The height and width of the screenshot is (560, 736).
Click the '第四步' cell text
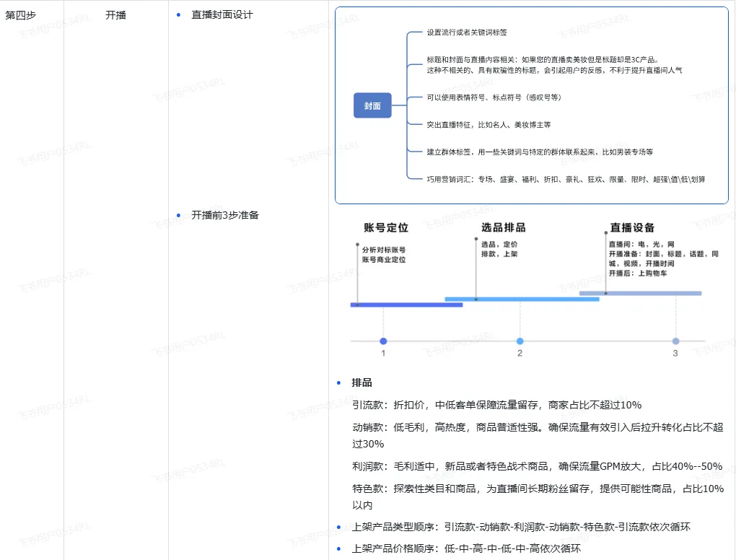(x=21, y=15)
